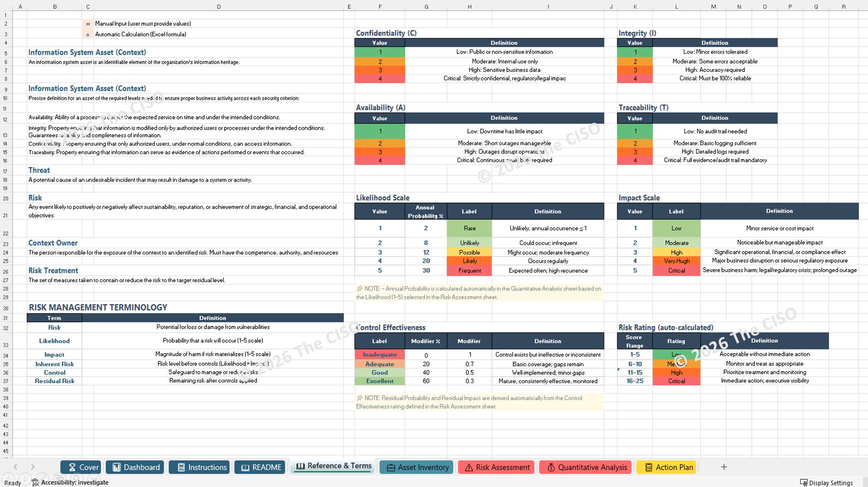Select the 'Inadequate' control label cell
This screenshot has height=487, width=868.
[x=380, y=355]
